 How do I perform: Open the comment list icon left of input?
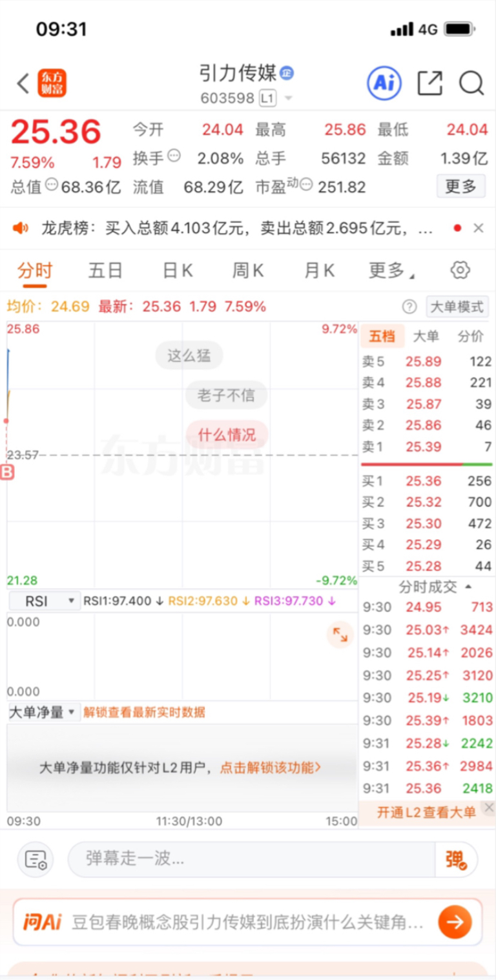pos(35,859)
